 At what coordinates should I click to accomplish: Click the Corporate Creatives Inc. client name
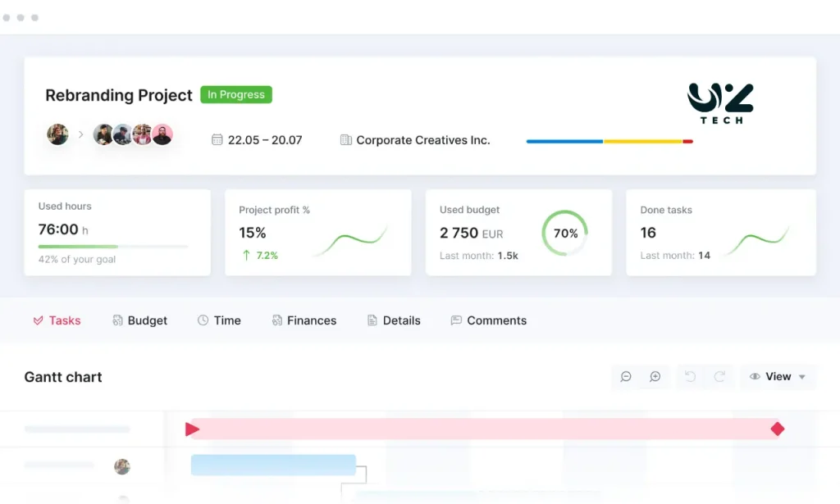[x=422, y=140]
